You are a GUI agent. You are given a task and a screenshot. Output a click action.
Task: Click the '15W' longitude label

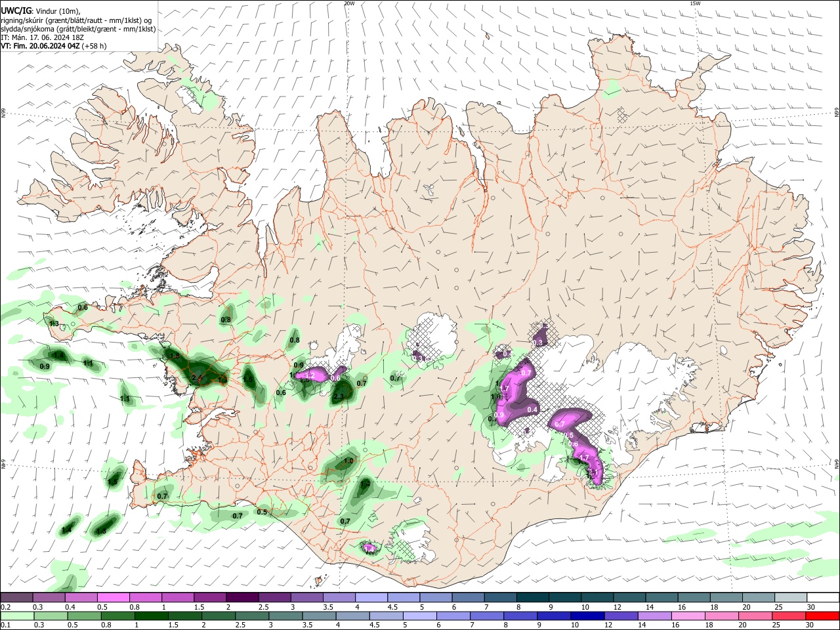pos(695,3)
